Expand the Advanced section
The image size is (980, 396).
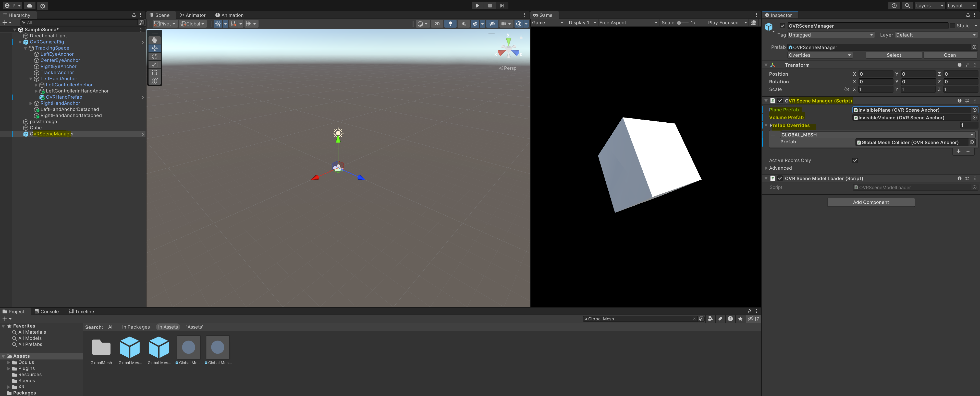coord(766,168)
